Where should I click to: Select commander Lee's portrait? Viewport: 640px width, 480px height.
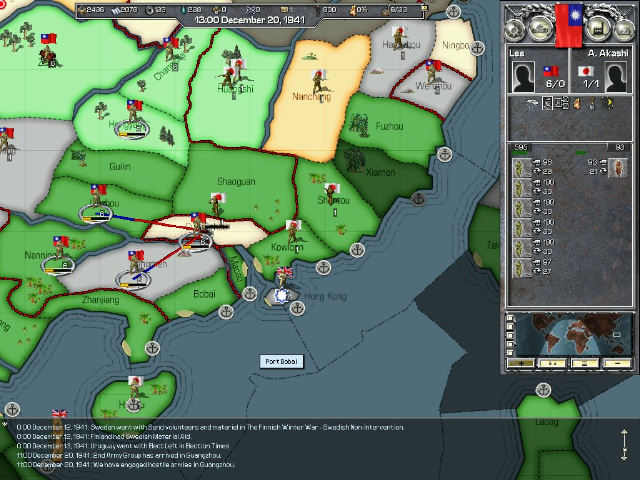click(524, 77)
